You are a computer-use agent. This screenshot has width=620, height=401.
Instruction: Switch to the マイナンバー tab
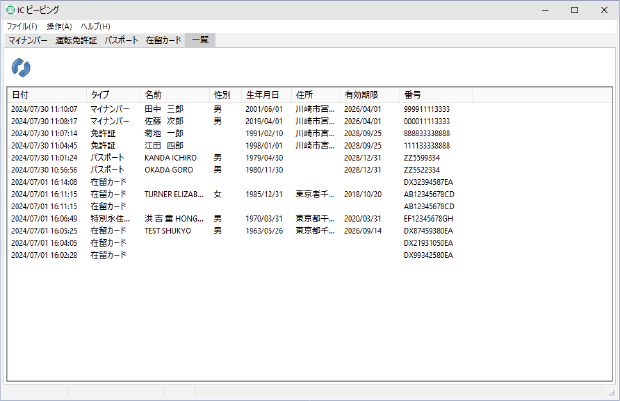(x=28, y=40)
